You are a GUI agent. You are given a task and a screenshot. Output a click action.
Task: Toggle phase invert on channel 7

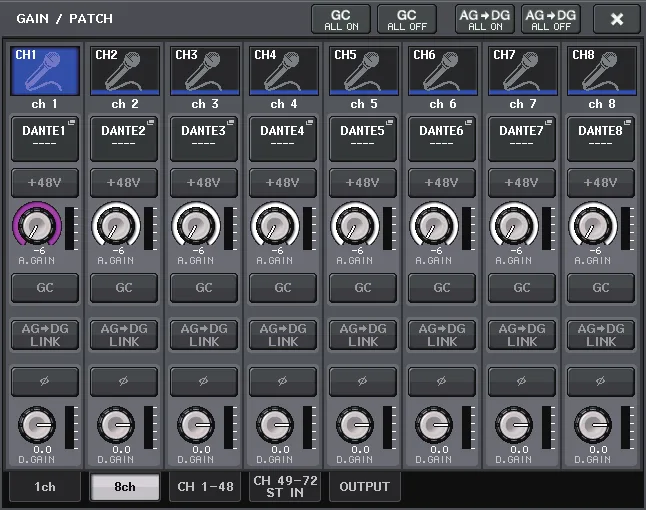point(522,382)
